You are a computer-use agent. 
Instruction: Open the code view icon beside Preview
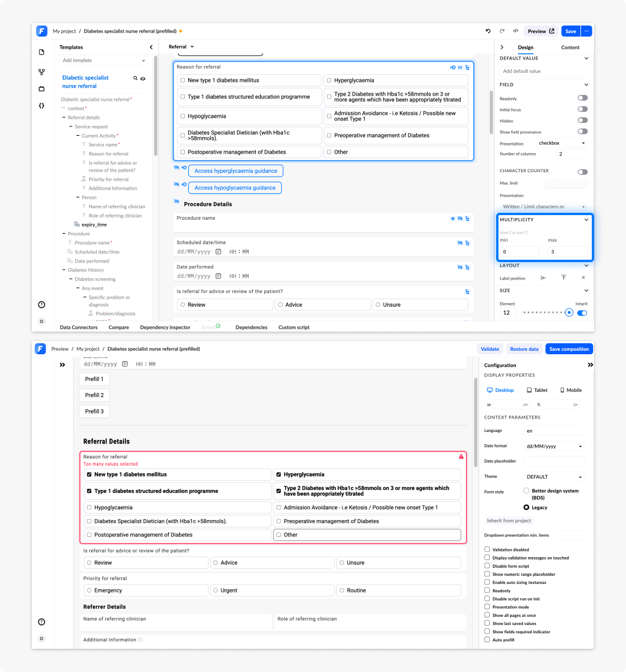coord(515,31)
